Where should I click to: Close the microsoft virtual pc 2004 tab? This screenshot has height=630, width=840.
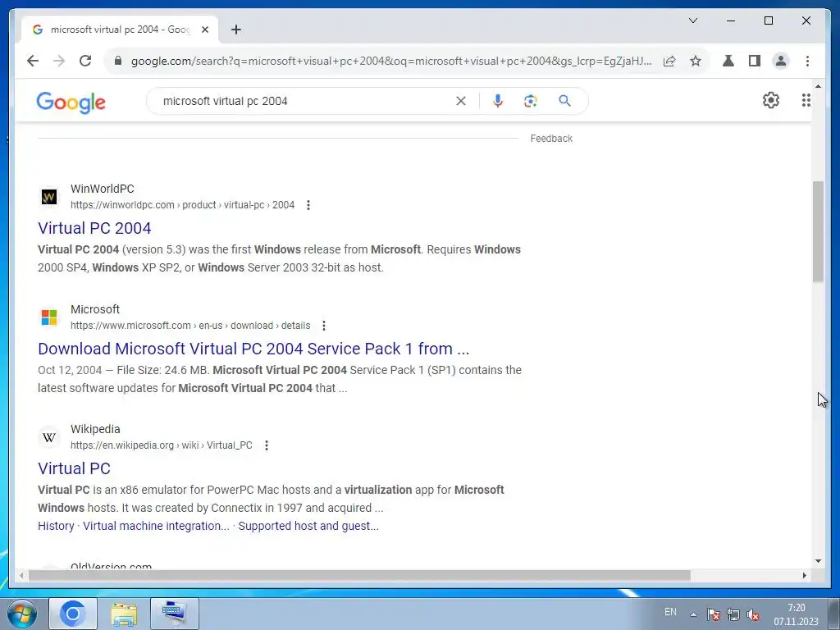point(204,30)
